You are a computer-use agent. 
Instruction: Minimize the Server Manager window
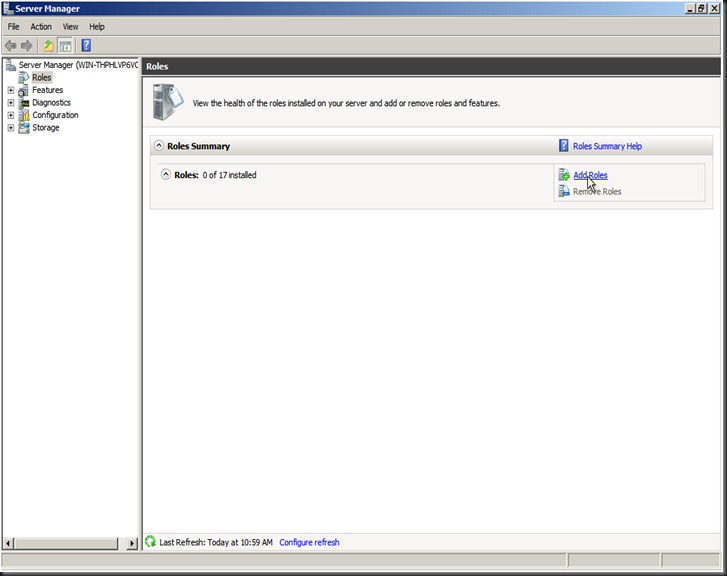(x=690, y=8)
